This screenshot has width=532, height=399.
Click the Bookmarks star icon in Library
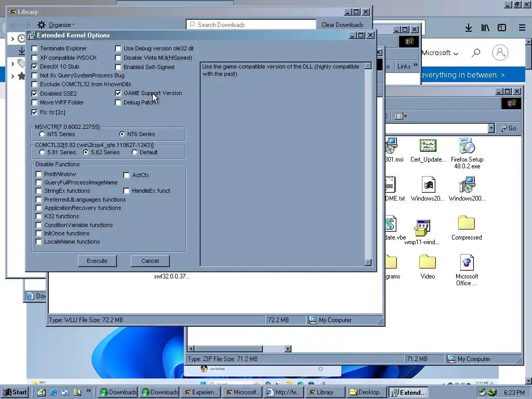[21, 76]
